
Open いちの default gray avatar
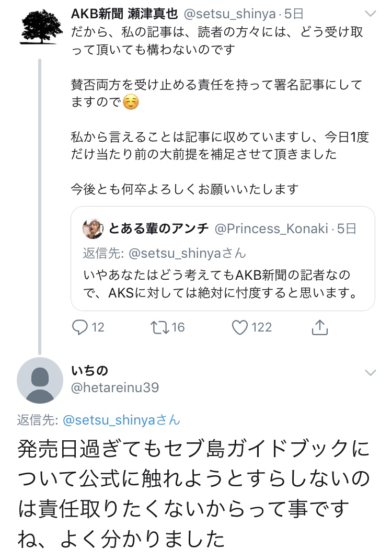pyautogui.click(x=40, y=380)
